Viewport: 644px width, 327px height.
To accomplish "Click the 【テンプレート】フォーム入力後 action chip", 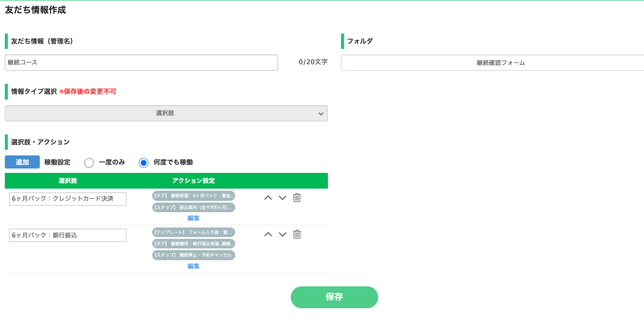I will click(193, 232).
